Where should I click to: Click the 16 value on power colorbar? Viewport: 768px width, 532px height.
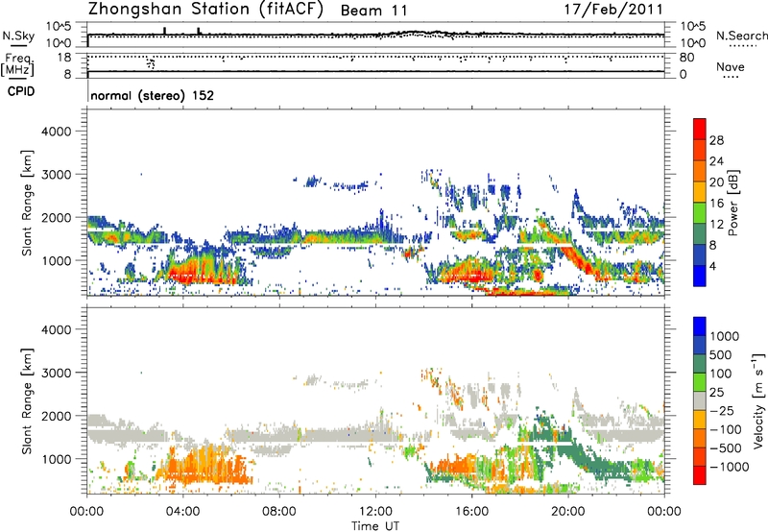tap(716, 204)
